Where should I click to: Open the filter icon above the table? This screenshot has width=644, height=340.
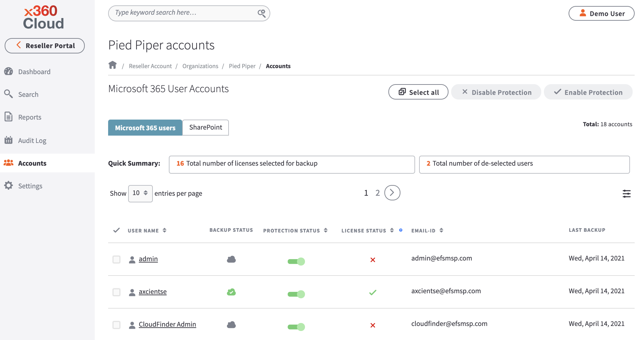click(x=626, y=194)
